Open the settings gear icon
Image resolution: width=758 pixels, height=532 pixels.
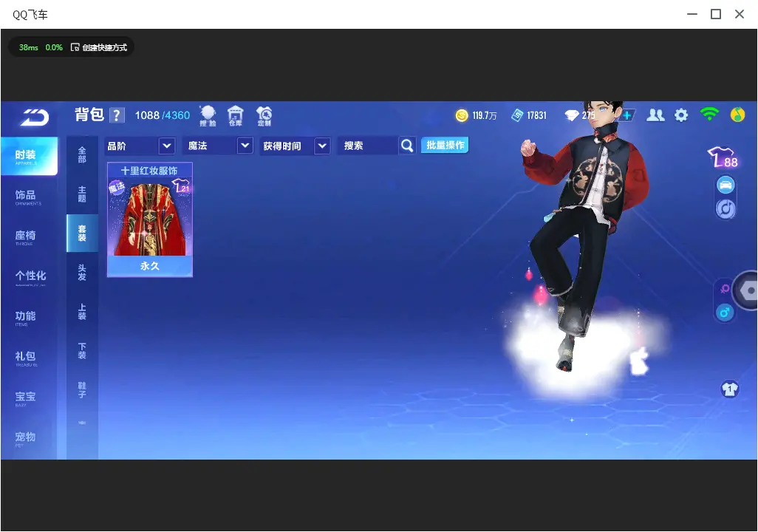(x=681, y=115)
